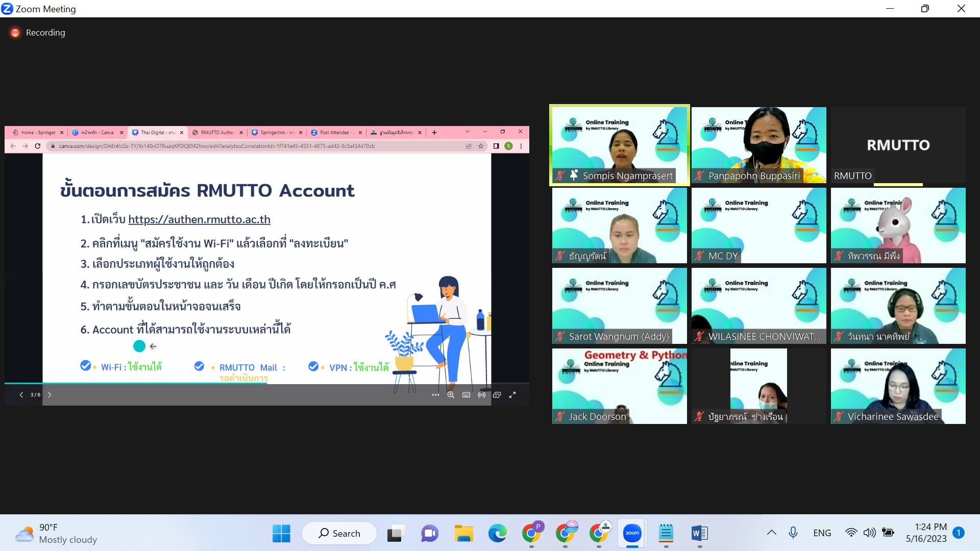Click the VPN check mark on slide
This screenshot has height=551, width=980.
313,366
